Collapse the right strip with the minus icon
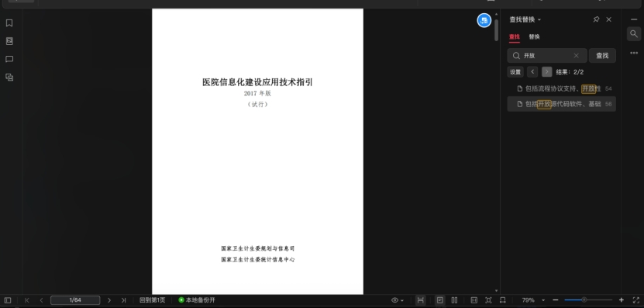The width and height of the screenshot is (644, 308). [634, 19]
